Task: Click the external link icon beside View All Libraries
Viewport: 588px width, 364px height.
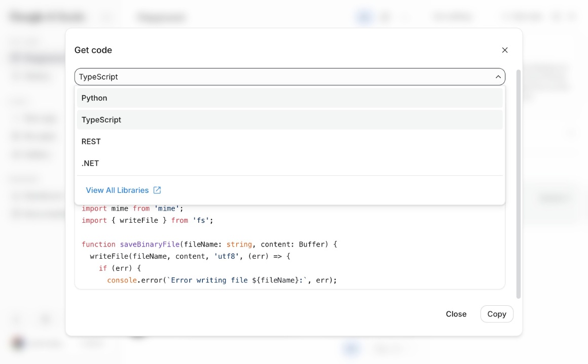Action: click(x=157, y=190)
